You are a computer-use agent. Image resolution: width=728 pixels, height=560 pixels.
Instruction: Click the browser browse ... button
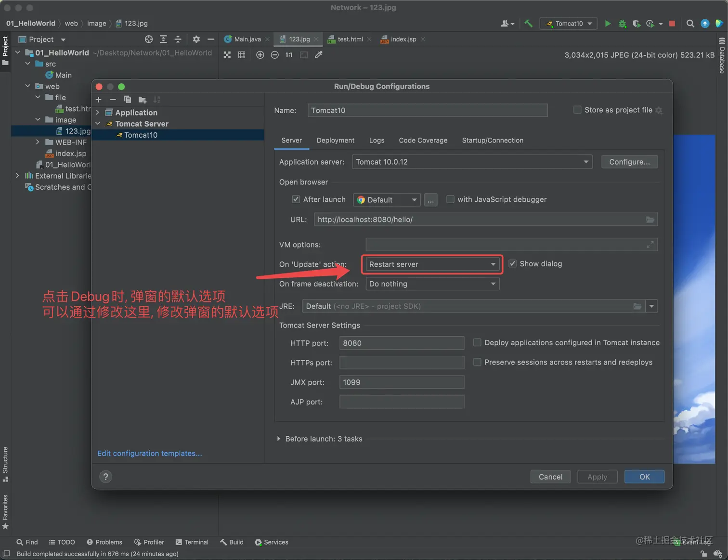point(431,200)
